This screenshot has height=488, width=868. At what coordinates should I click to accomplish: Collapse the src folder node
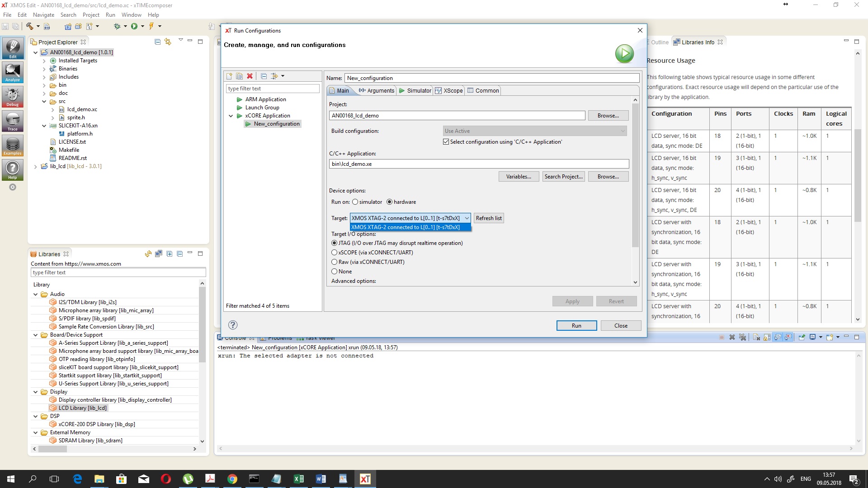click(44, 101)
